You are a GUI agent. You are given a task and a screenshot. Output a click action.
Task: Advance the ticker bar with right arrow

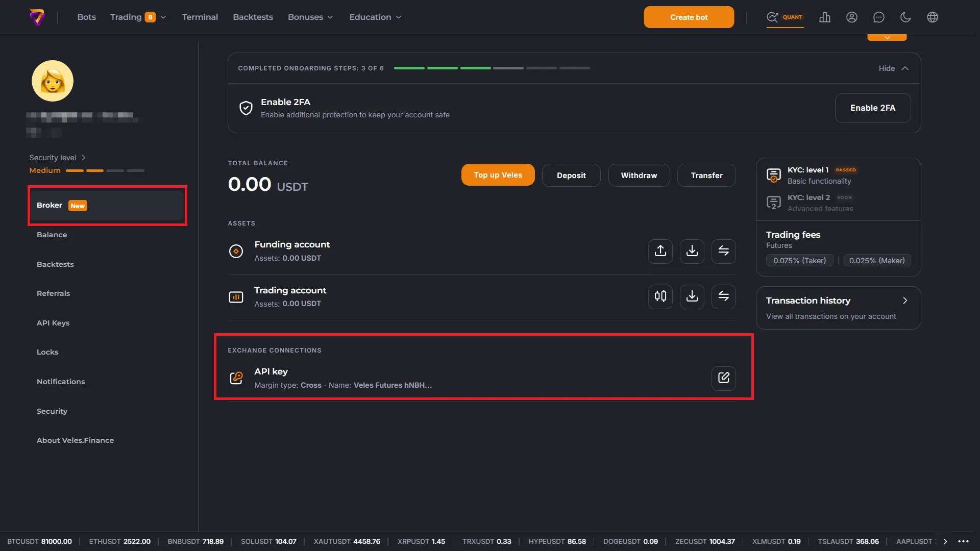point(945,542)
